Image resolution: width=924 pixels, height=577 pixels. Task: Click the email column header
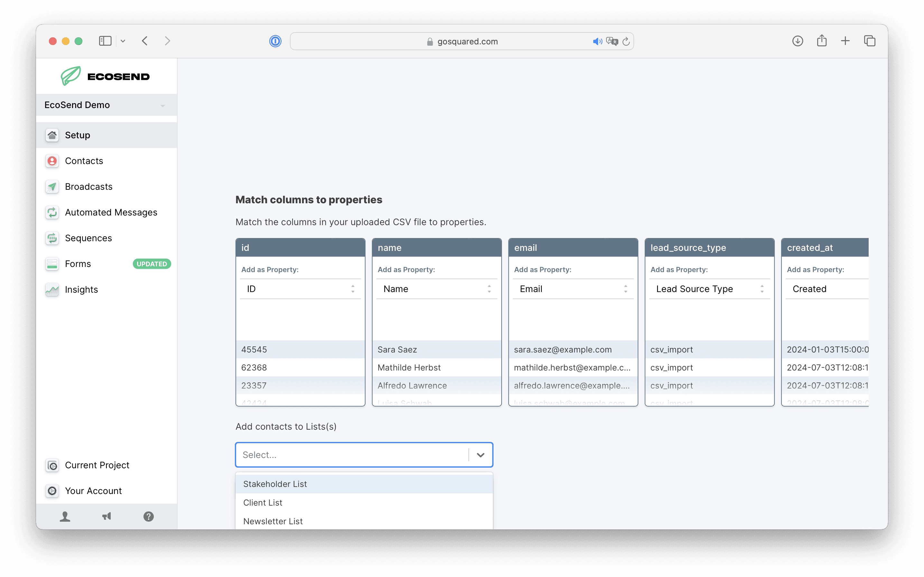(x=573, y=248)
